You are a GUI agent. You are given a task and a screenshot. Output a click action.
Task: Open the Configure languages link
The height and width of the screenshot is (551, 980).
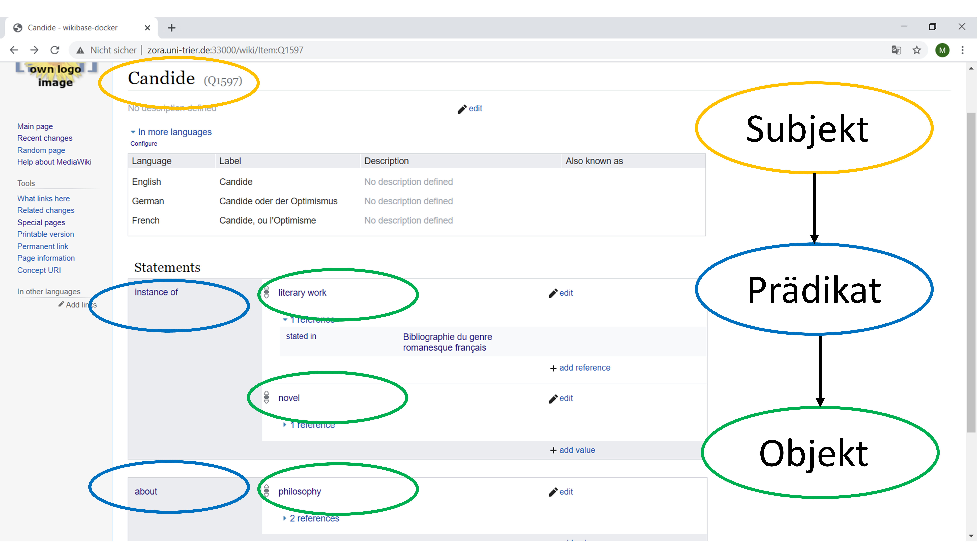[x=144, y=144]
